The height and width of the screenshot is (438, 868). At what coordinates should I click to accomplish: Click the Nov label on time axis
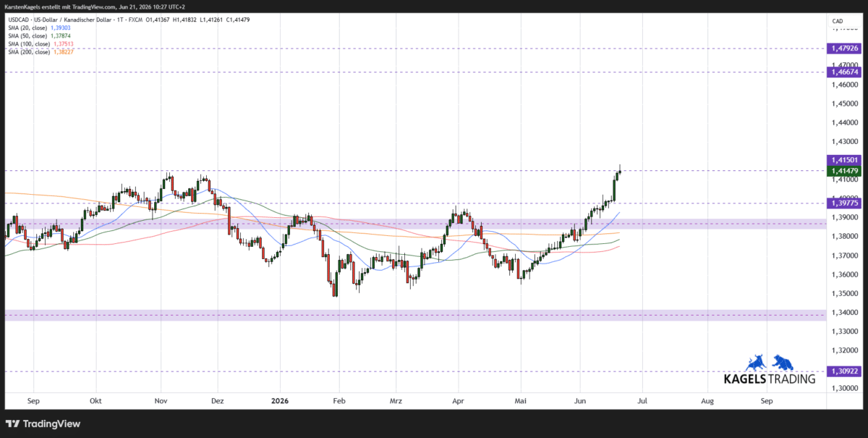coord(161,400)
